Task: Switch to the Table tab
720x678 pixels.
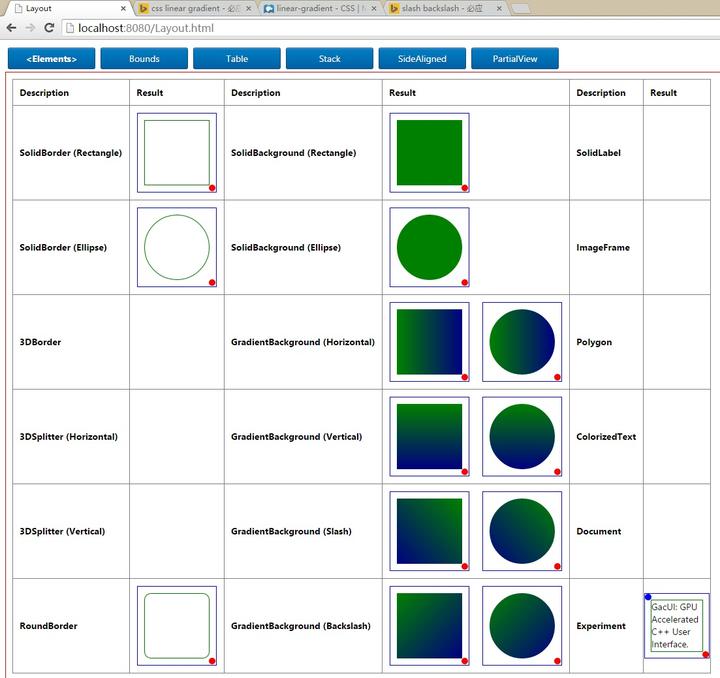Action: click(237, 59)
